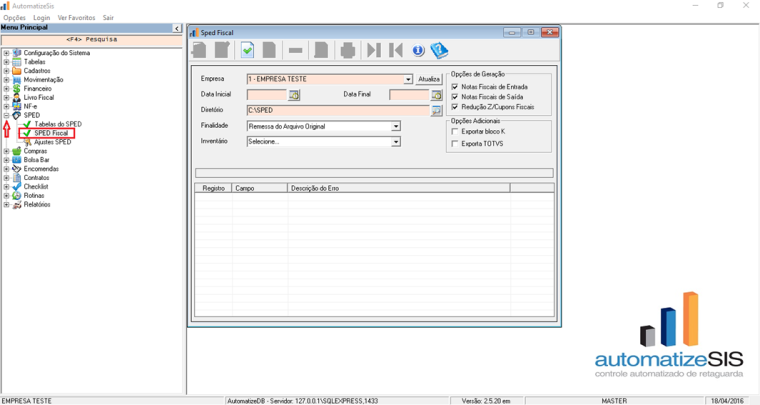Click Versão: 2.5.20 in status bar

coord(486,401)
